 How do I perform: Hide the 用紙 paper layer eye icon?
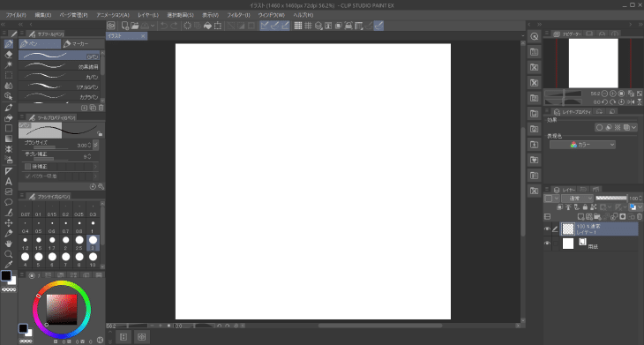pos(547,244)
